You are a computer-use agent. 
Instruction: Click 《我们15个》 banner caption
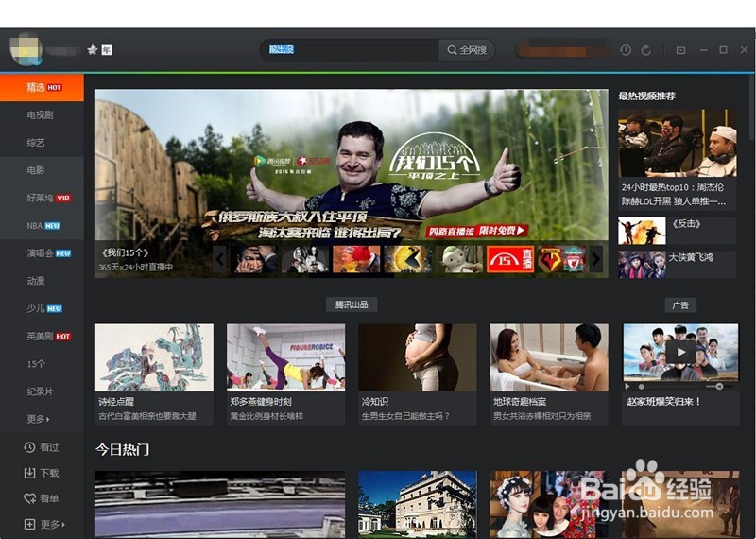pos(125,252)
